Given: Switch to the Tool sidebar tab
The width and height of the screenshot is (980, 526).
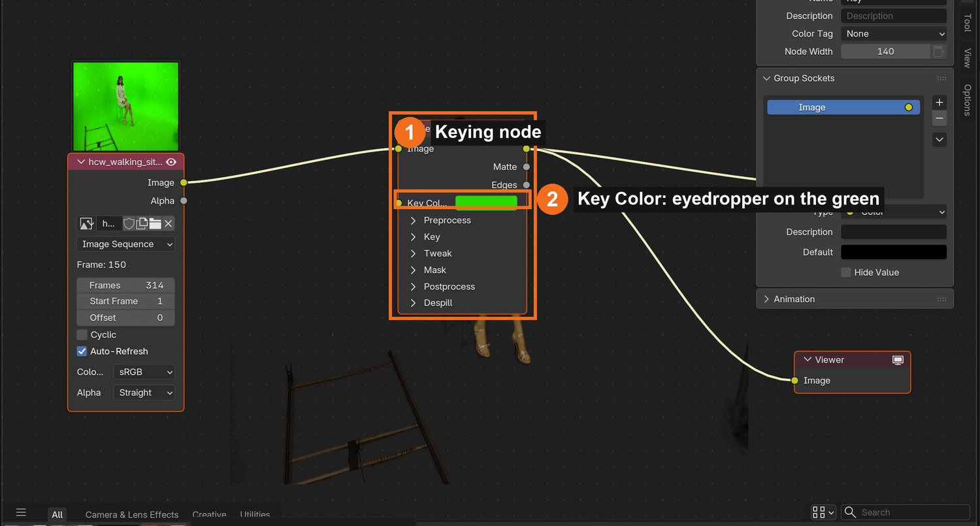Looking at the screenshot, I should point(968,23).
